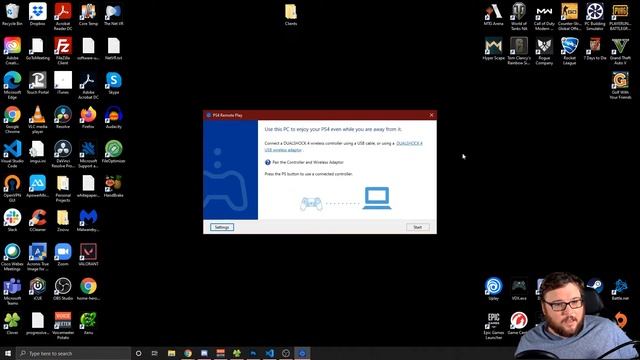This screenshot has height=360, width=640.
Task: Select the Touch Portal shortcut
Action: click(38, 83)
